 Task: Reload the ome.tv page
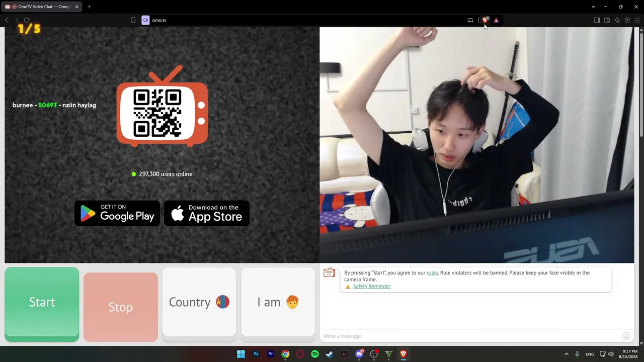(x=27, y=20)
